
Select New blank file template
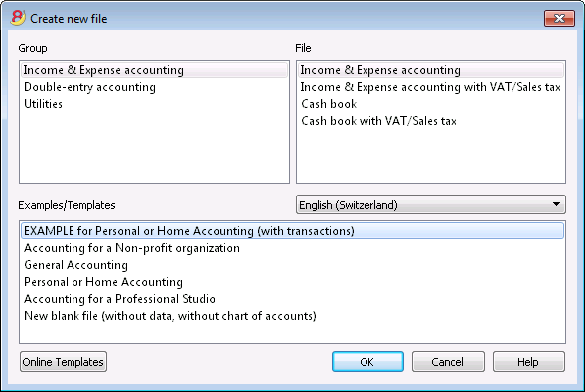pyautogui.click(x=170, y=316)
